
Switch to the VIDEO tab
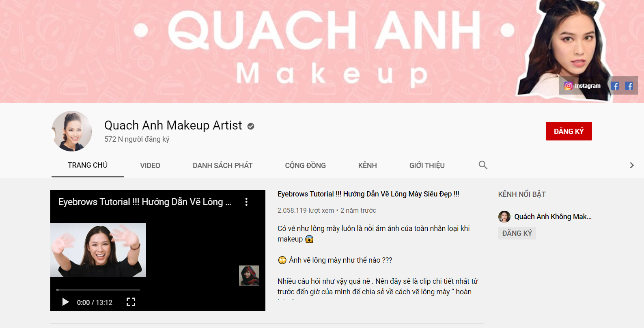pyautogui.click(x=150, y=166)
